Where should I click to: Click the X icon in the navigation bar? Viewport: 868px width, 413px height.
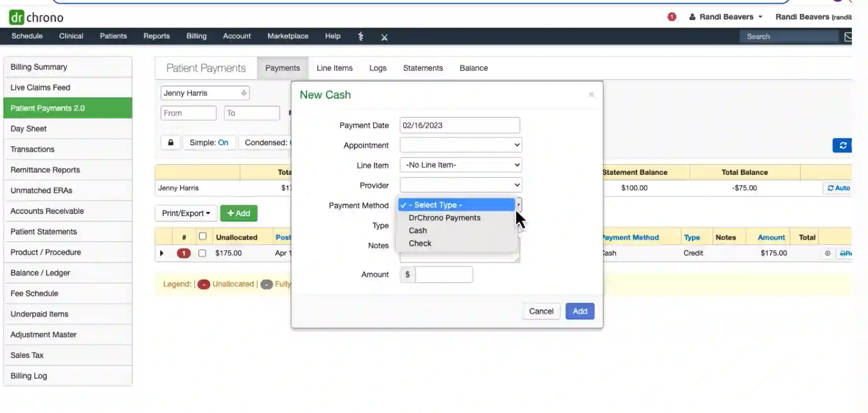[x=384, y=37]
